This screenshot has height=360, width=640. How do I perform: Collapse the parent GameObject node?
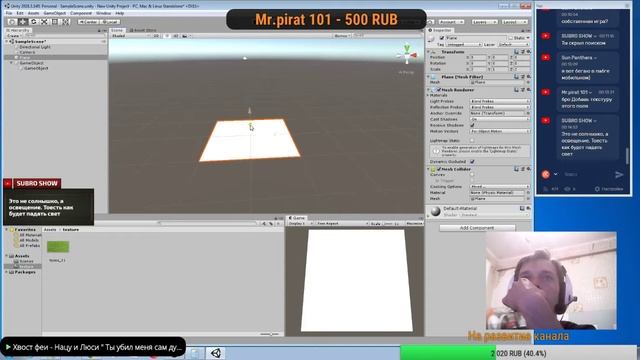tap(12, 63)
